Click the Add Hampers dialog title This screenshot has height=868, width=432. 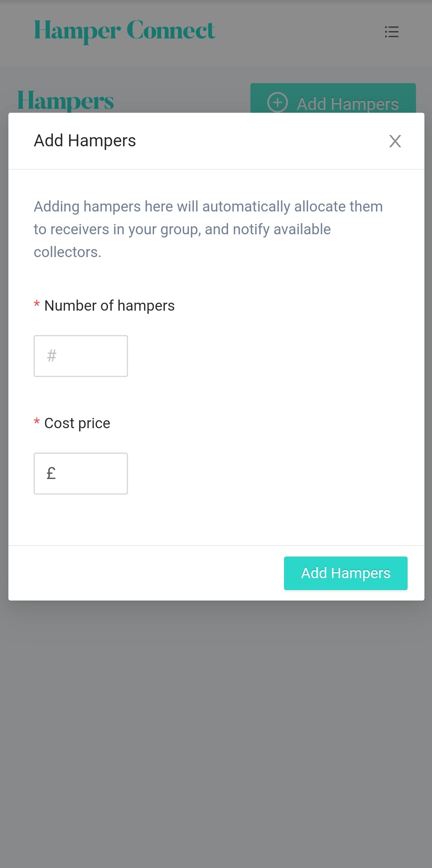click(x=85, y=141)
